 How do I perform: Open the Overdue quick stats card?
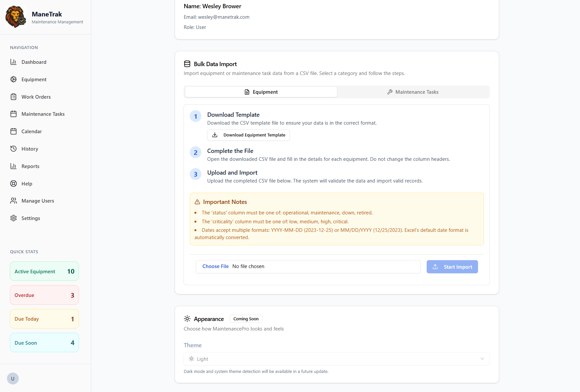pyautogui.click(x=44, y=295)
